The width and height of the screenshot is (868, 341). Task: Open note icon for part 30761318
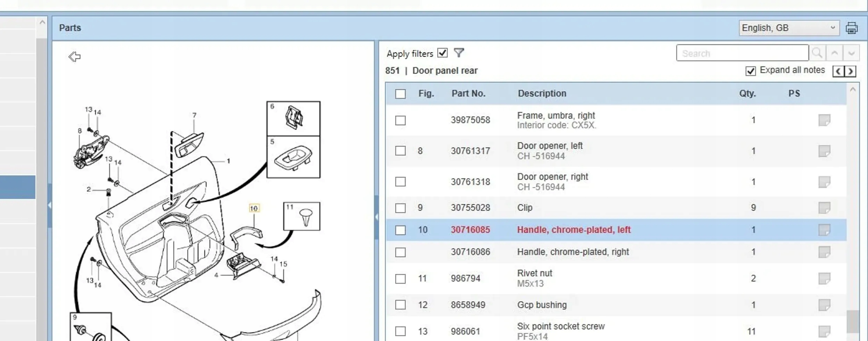click(x=824, y=182)
